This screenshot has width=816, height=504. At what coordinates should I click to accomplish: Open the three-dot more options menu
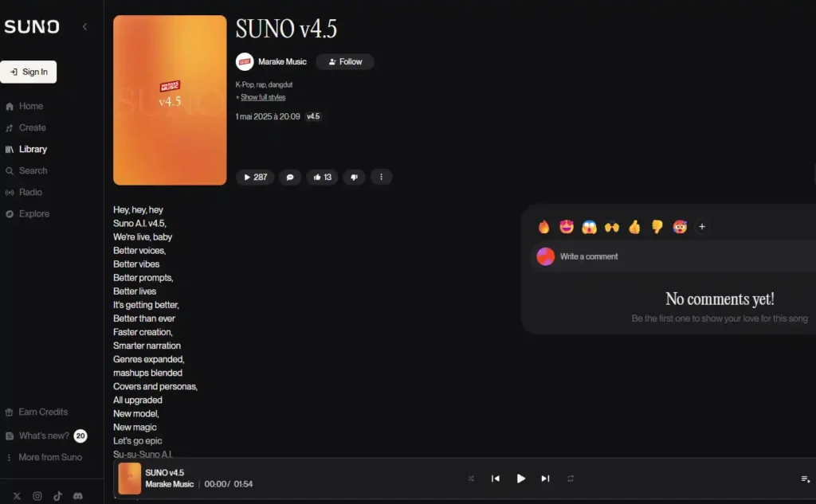tap(381, 177)
